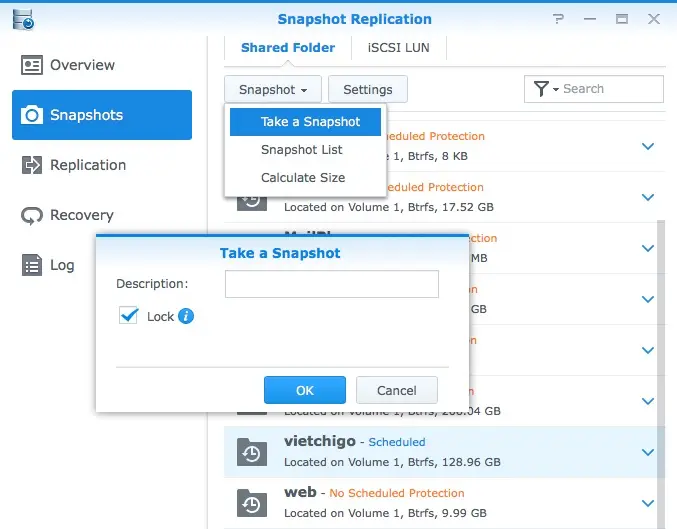Click the Snapshot Replication app icon
Viewport: 677px width, 529px height.
(x=23, y=19)
